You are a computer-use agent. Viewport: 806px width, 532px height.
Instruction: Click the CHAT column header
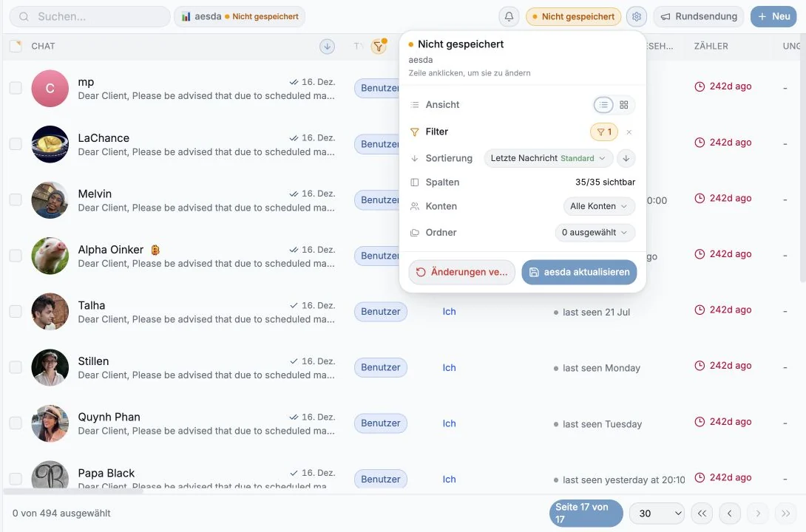(x=43, y=47)
